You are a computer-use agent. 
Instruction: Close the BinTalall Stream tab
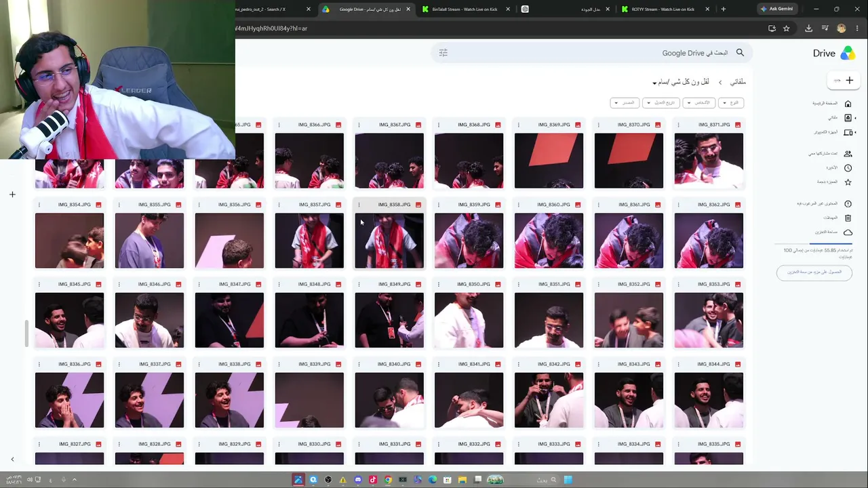pyautogui.click(x=508, y=9)
